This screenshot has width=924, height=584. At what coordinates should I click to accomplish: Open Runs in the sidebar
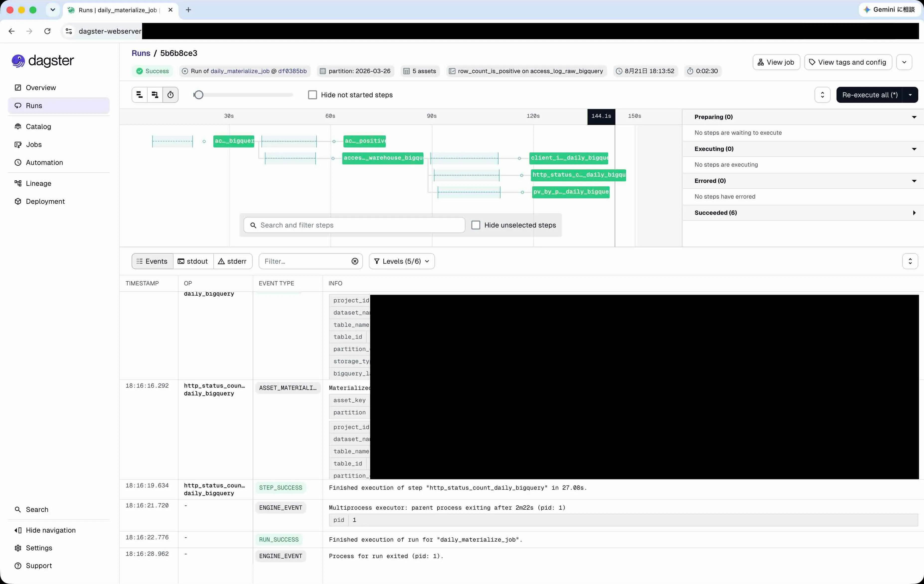(x=59, y=106)
